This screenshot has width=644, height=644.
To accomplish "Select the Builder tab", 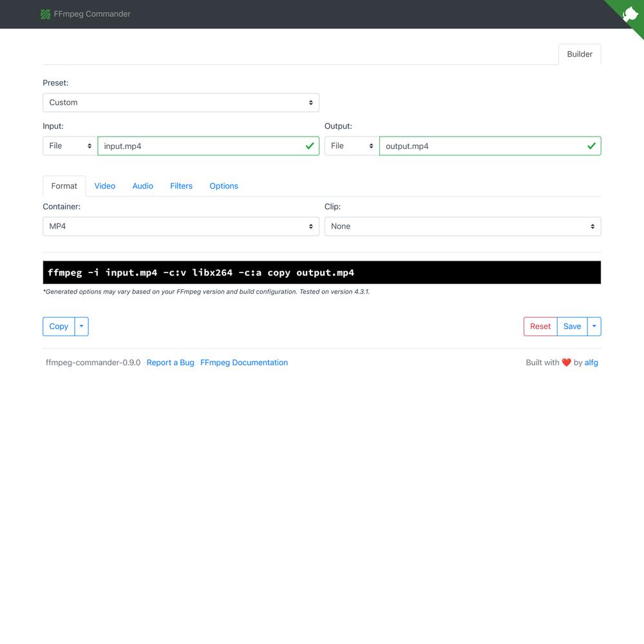I will point(580,54).
